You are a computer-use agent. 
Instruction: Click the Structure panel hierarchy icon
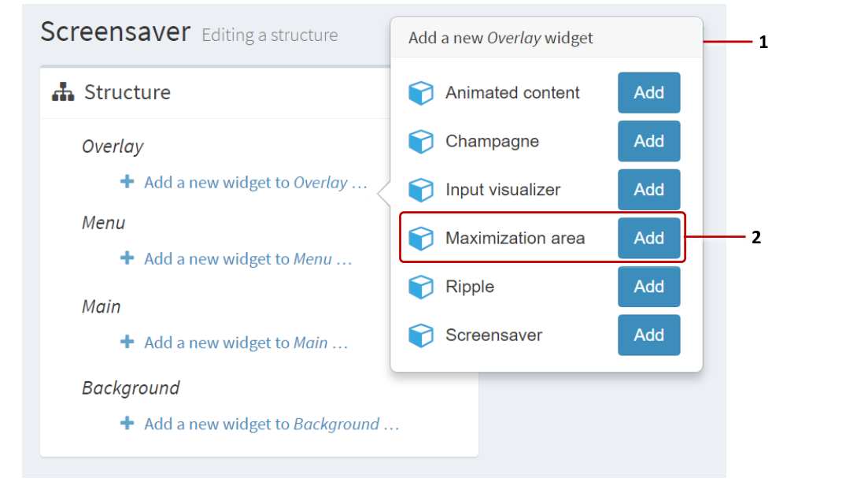(63, 92)
